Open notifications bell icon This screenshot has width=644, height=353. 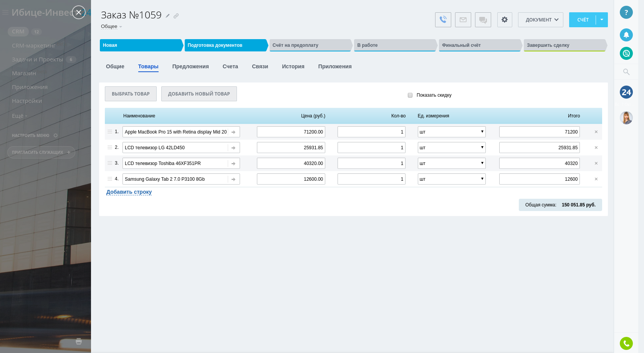coord(626,35)
